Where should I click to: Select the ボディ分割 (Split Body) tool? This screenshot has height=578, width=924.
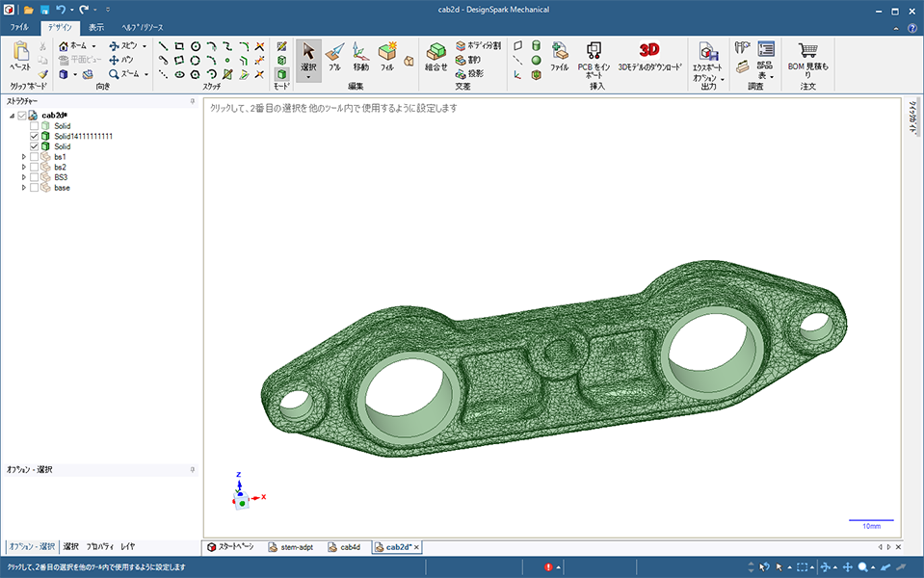click(x=479, y=45)
